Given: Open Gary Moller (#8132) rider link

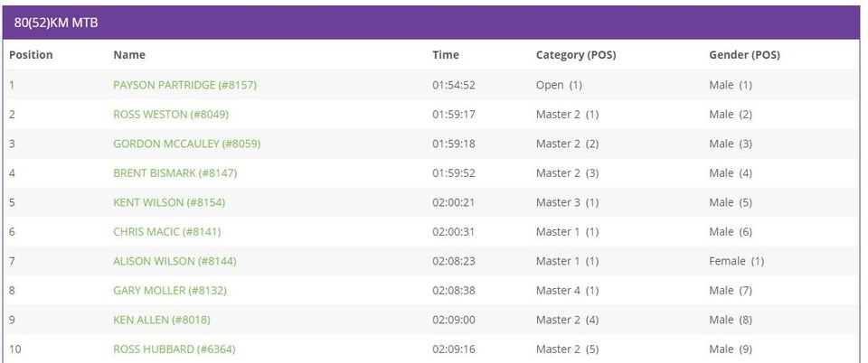Looking at the screenshot, I should [170, 290].
